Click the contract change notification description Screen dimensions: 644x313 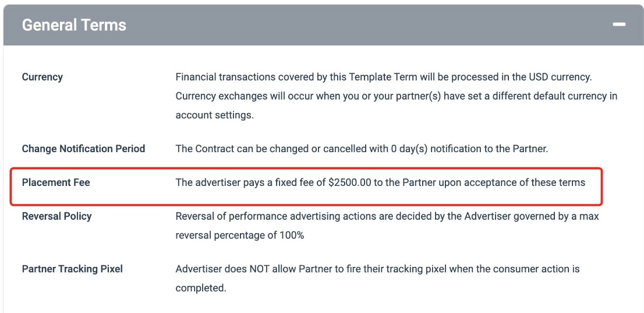tap(361, 149)
